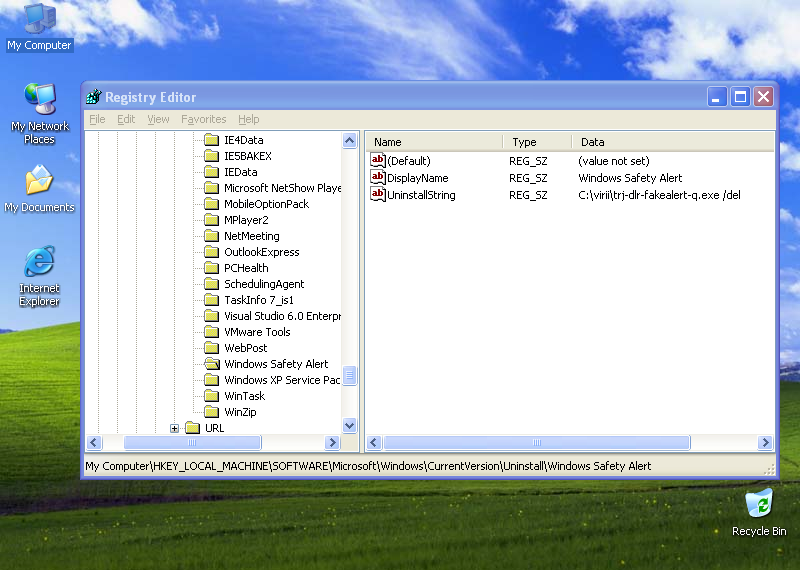Click the values pane scroll left arrow
This screenshot has width=800, height=570.
374,442
